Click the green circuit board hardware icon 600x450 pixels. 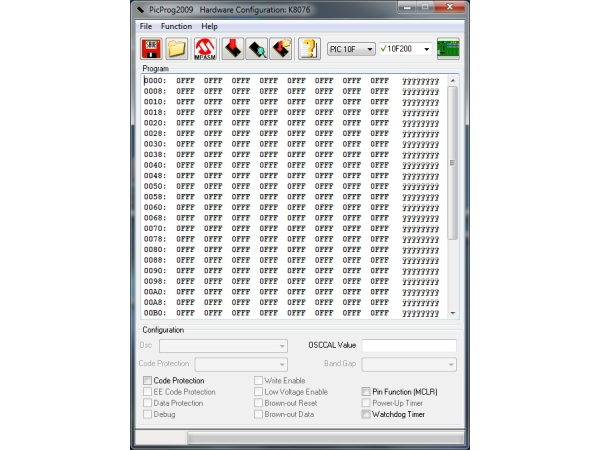(448, 48)
